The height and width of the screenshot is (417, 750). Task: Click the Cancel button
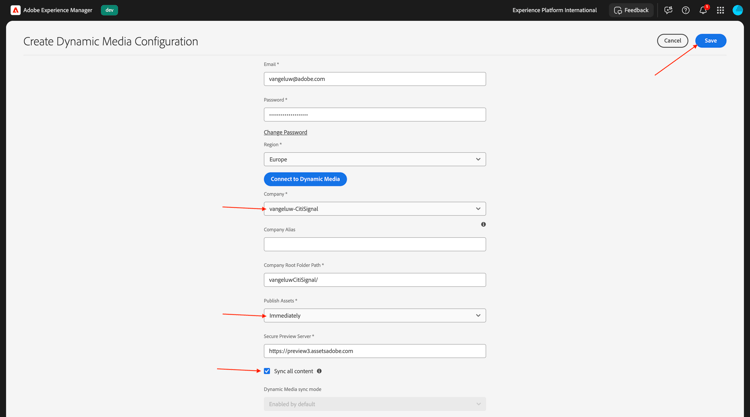click(x=672, y=41)
